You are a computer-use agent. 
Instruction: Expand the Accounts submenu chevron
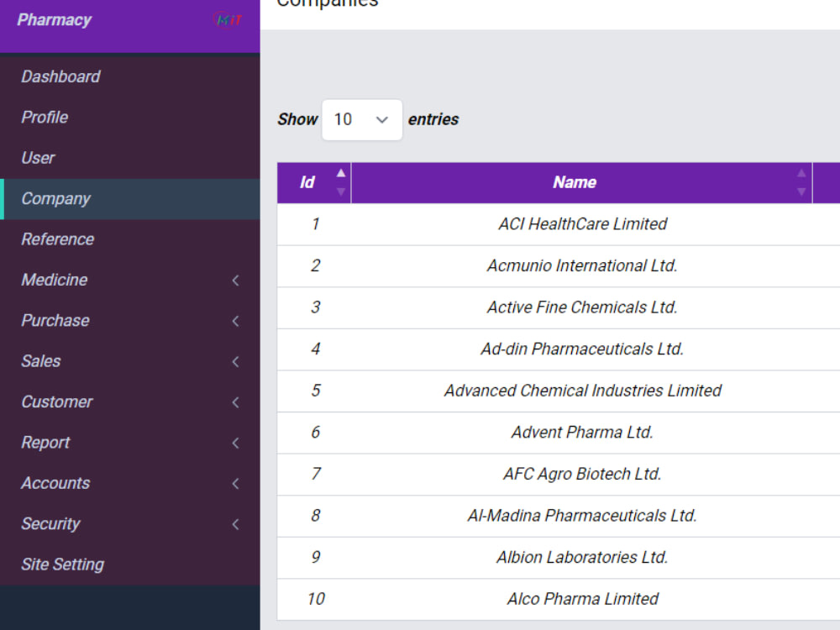coord(236,484)
